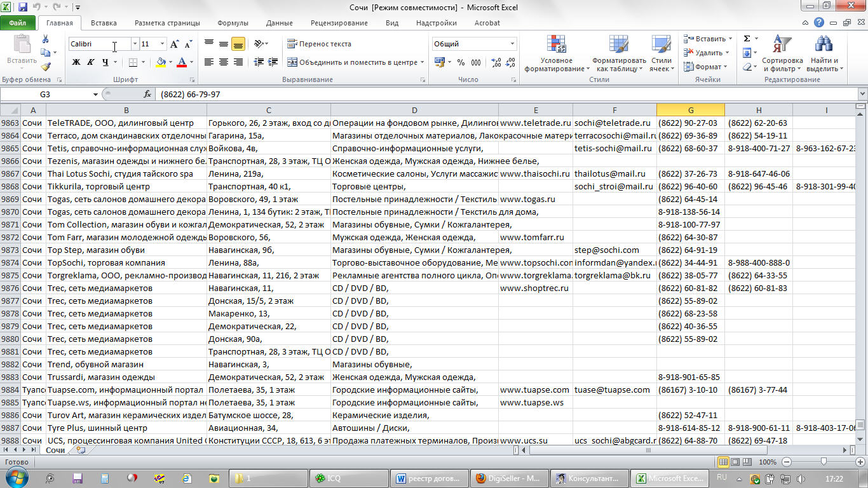The width and height of the screenshot is (868, 488).
Task: Open Найти и выделить binoculars menu
Action: pyautogui.click(x=824, y=53)
